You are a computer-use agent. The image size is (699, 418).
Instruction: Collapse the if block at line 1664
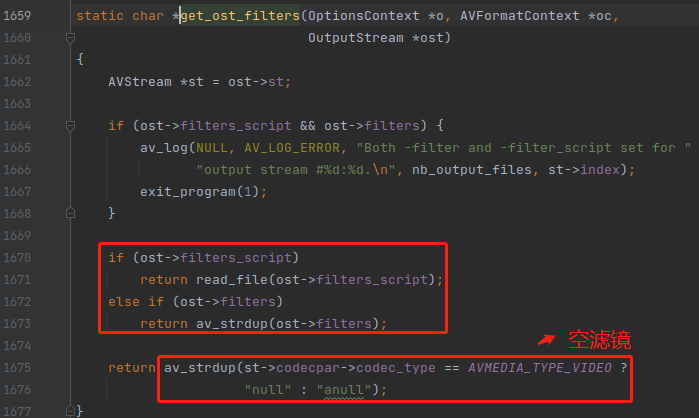click(x=69, y=126)
